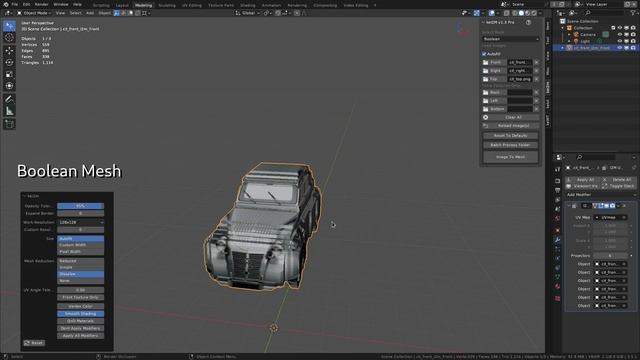Click the Batch Process Folder button

coord(511,145)
